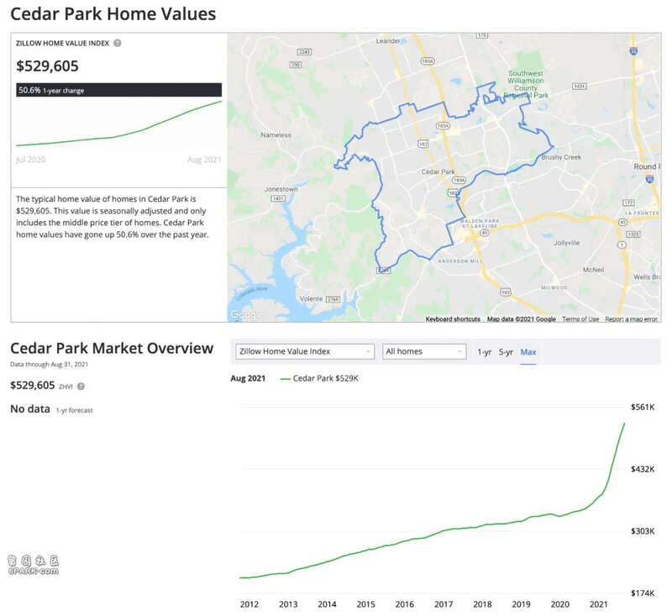Image resolution: width=672 pixels, height=616 pixels.
Task: Click the Data through Aug 31, 2021 text
Action: tap(49, 365)
